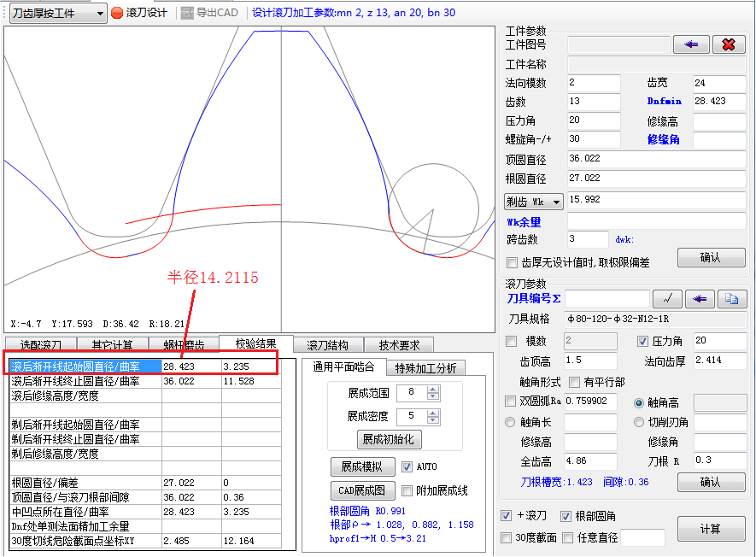Select the 校验结果 tab
The width and height of the screenshot is (756, 557).
tap(256, 343)
